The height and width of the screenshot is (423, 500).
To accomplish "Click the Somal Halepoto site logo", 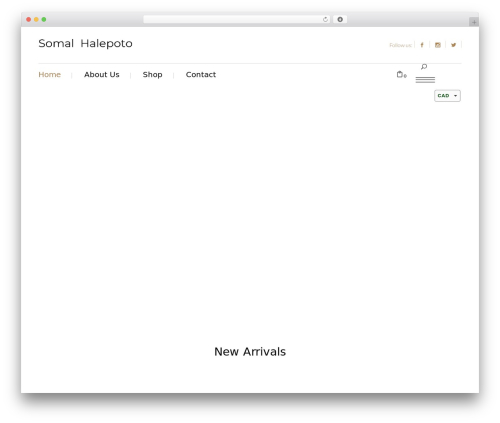I will click(x=85, y=43).
